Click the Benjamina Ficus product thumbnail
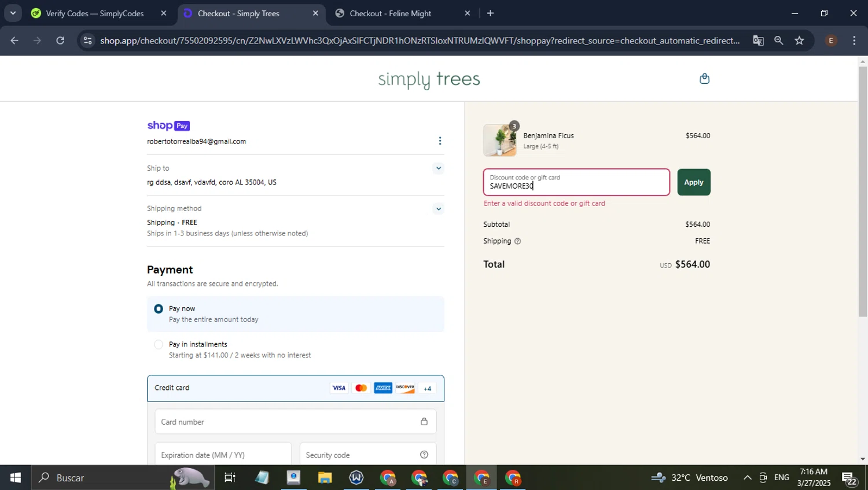 [x=499, y=141]
